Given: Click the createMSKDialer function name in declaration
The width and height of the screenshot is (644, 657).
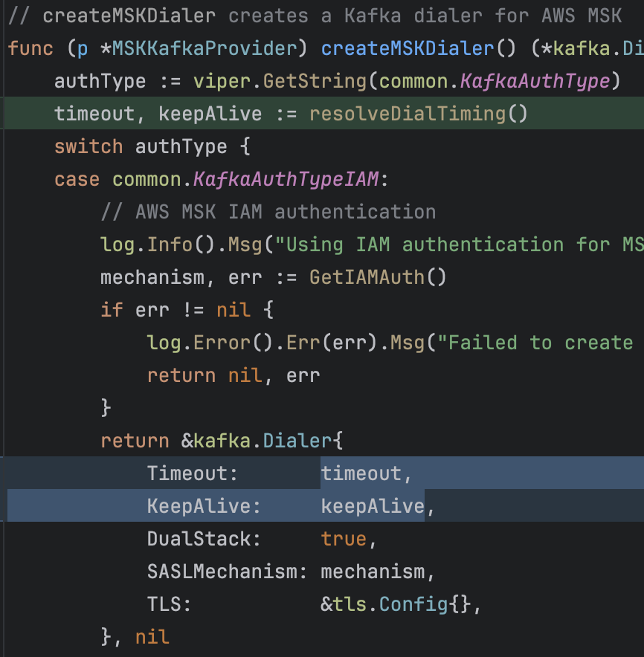Looking at the screenshot, I should (408, 48).
